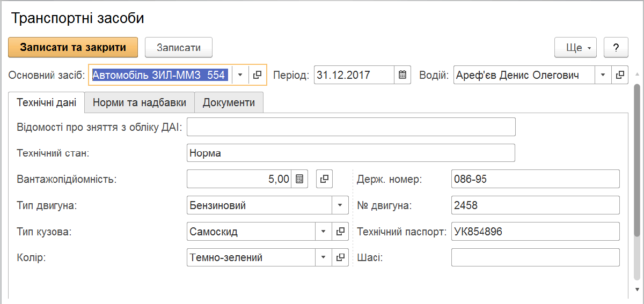The width and height of the screenshot is (644, 304).
Task: Open the Водій linked record icon
Action: click(x=620, y=75)
